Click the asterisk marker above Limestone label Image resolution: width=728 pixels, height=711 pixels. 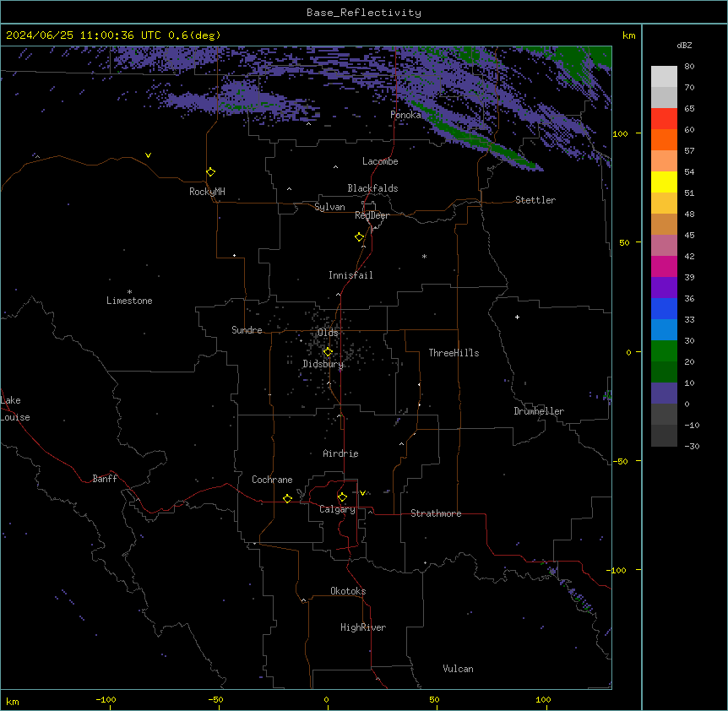[x=129, y=292]
